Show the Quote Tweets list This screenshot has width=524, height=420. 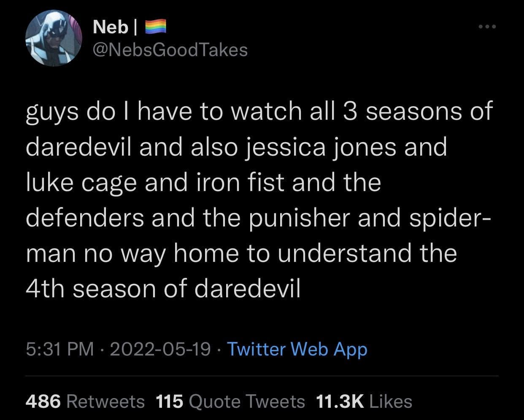(247, 401)
